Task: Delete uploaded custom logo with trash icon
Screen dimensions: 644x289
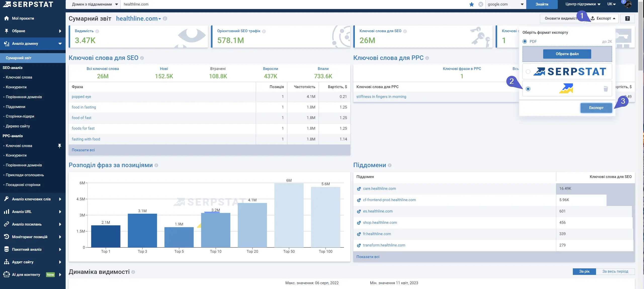Action: [606, 89]
